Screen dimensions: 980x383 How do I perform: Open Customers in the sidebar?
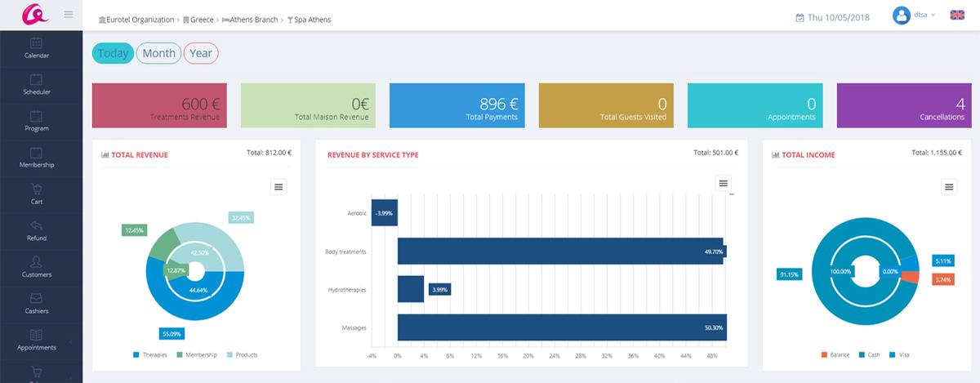(36, 268)
